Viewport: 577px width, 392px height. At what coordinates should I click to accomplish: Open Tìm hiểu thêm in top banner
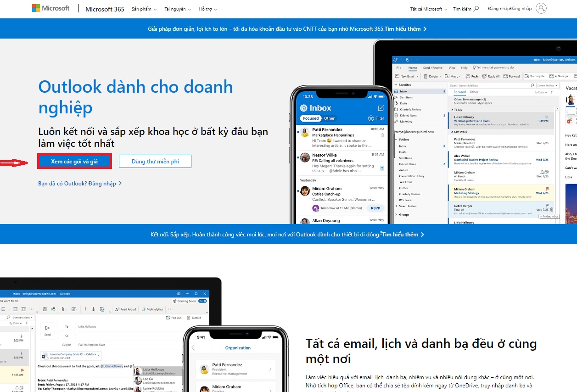(x=405, y=28)
